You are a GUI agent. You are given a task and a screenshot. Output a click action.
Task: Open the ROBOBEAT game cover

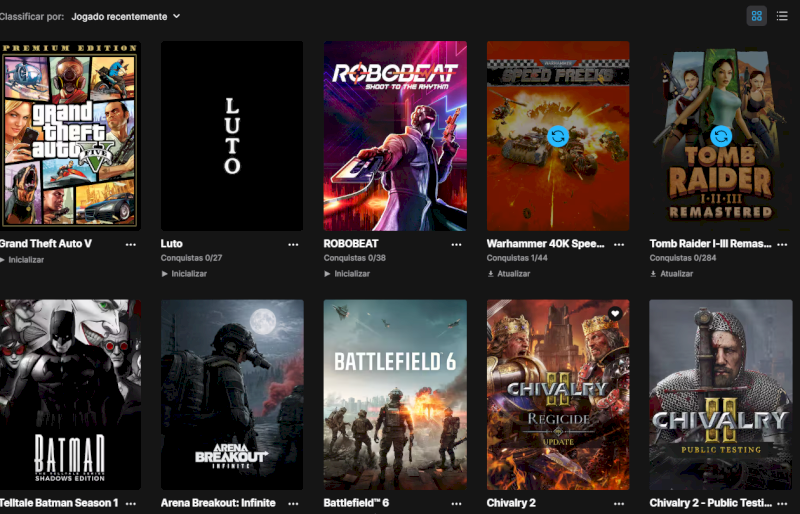coord(395,136)
